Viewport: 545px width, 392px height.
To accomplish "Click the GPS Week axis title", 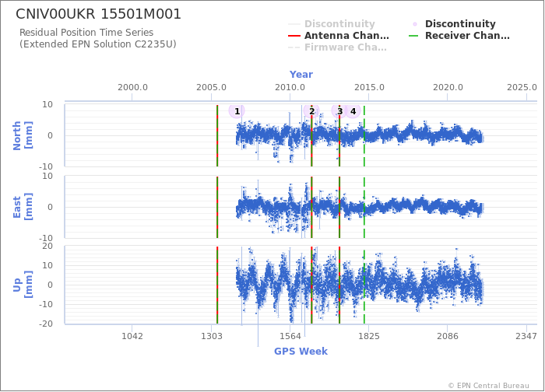I will (301, 352).
